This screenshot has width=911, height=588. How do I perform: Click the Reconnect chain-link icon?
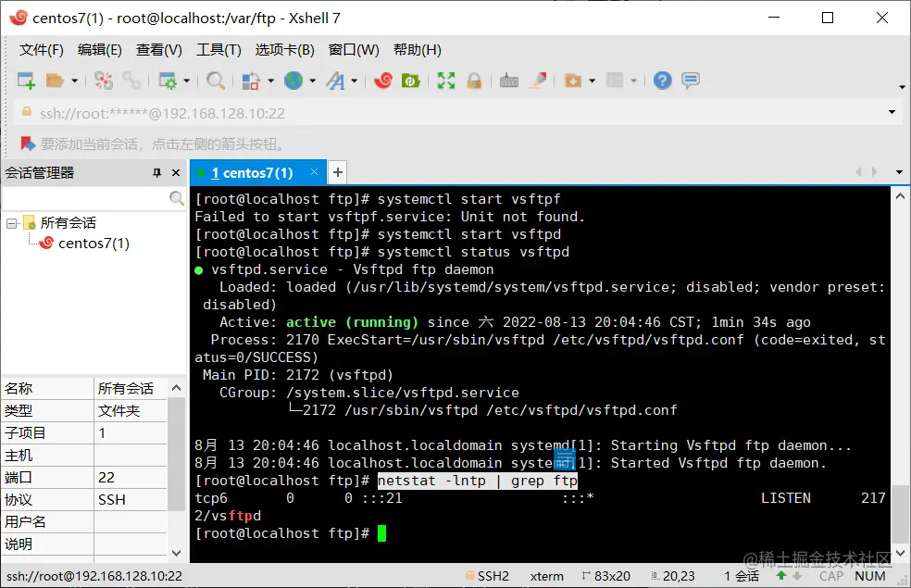tap(131, 81)
